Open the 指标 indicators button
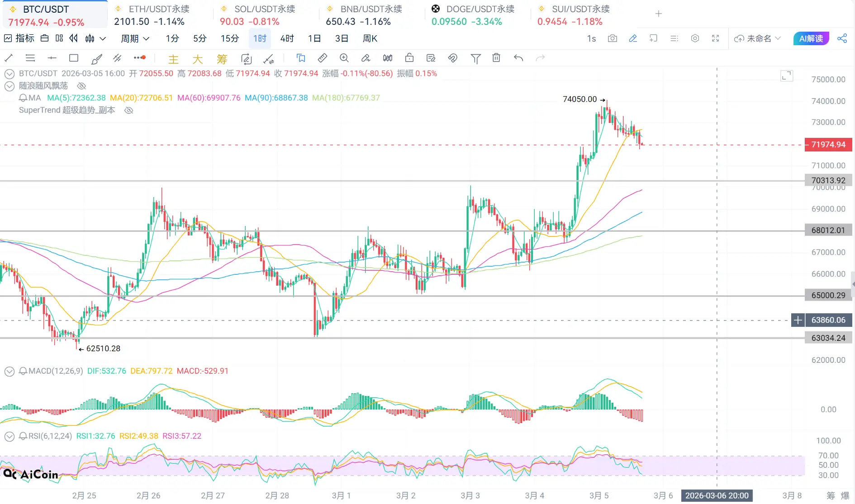The height and width of the screenshot is (504, 855). [x=19, y=38]
